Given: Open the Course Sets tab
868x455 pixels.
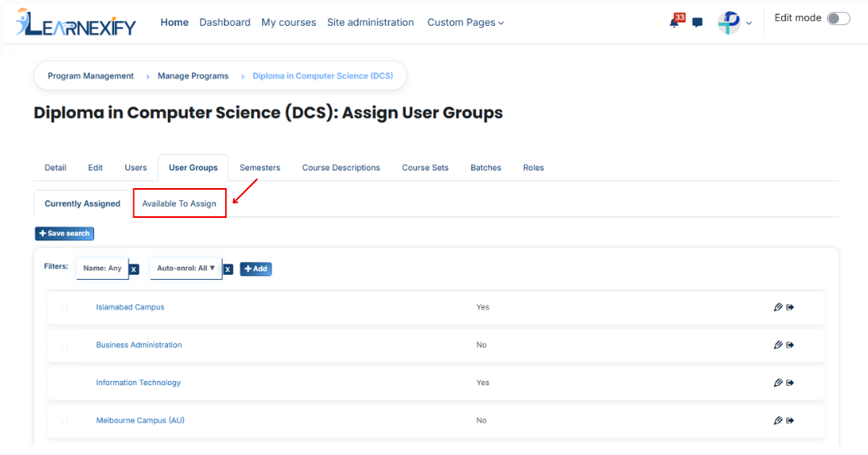Looking at the screenshot, I should click(425, 168).
